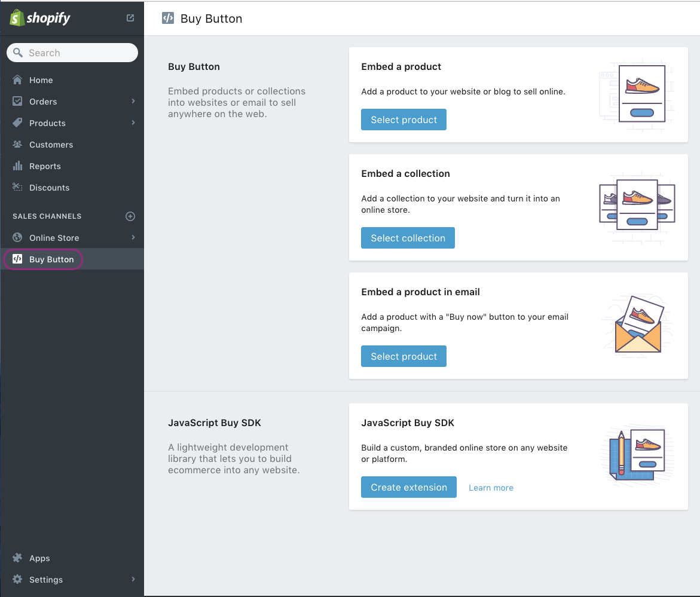Click the Settings gear icon
Viewport: 700px width, 597px height.
[17, 579]
